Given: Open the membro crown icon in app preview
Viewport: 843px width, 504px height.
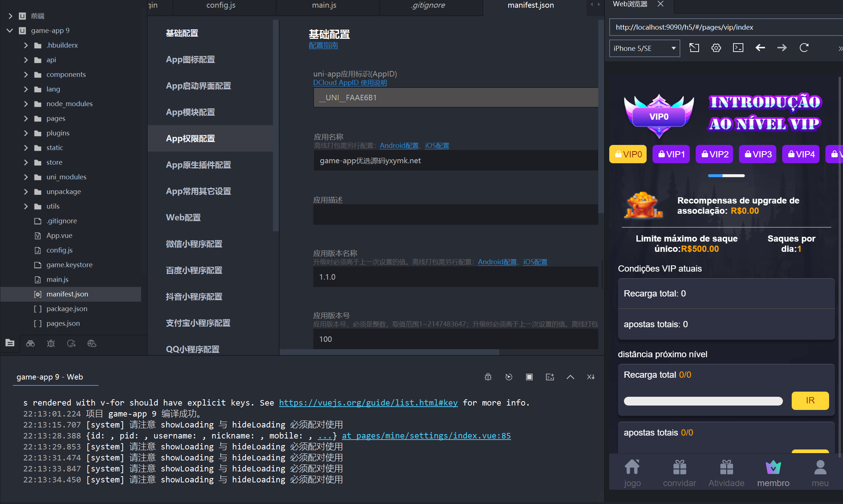Looking at the screenshot, I should point(773,467).
